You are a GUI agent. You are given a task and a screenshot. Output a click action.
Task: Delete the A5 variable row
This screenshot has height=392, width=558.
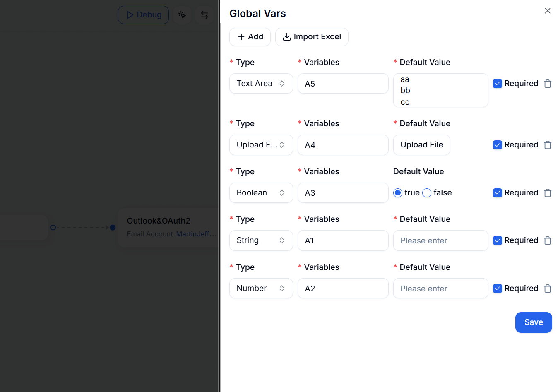tap(547, 84)
